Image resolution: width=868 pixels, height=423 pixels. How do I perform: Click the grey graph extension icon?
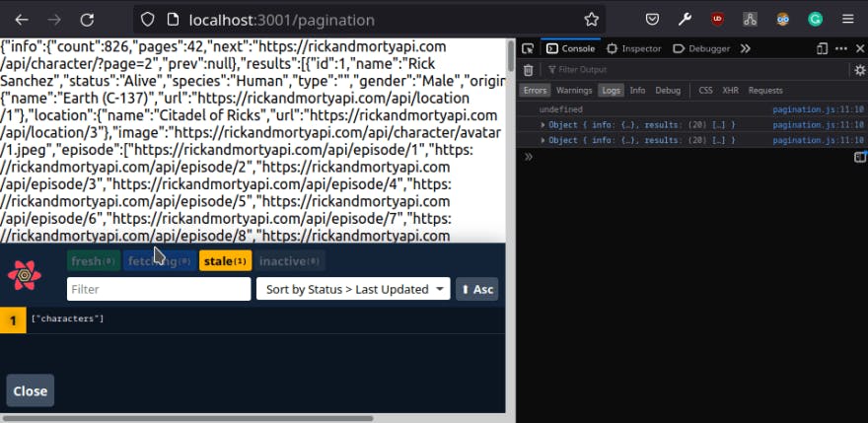(750, 20)
